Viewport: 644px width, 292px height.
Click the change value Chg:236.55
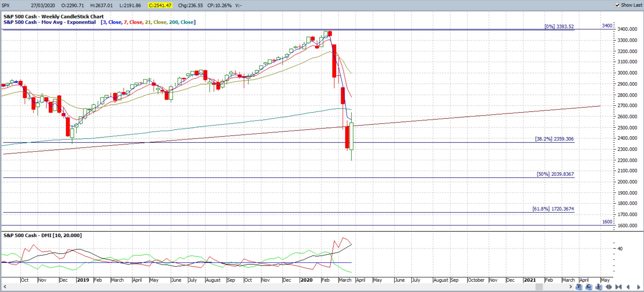point(190,5)
